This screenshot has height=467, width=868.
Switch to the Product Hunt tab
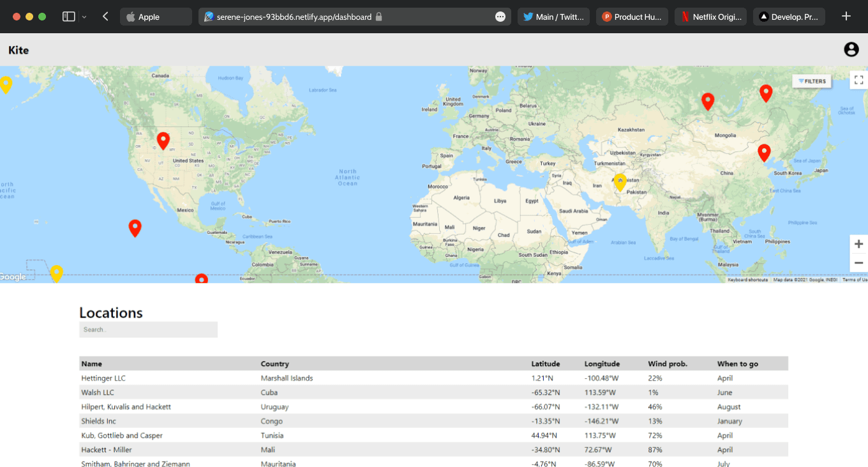tap(632, 17)
